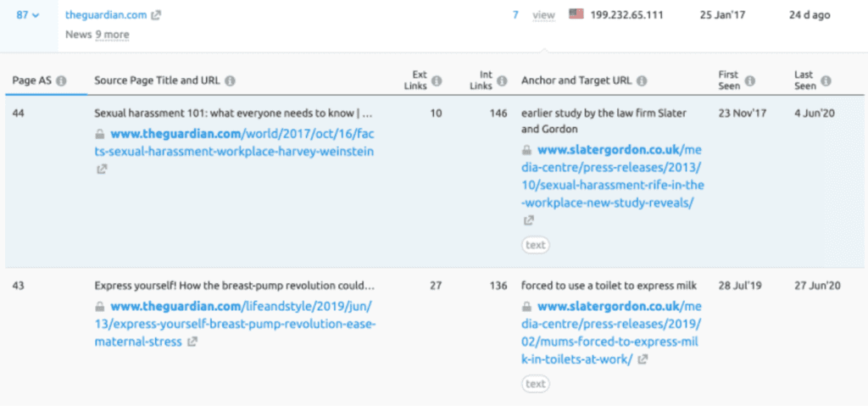Open external icon under harvey-weinstein source URL

pos(101,169)
